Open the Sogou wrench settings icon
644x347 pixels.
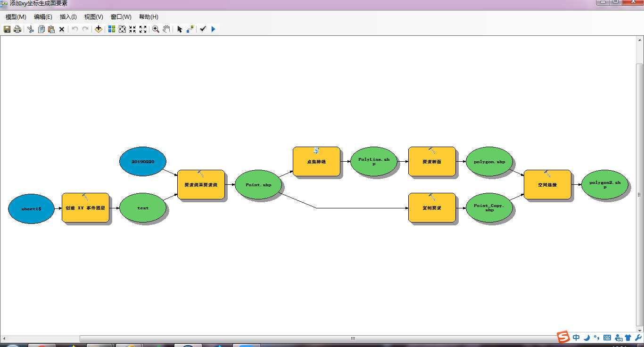(x=638, y=338)
